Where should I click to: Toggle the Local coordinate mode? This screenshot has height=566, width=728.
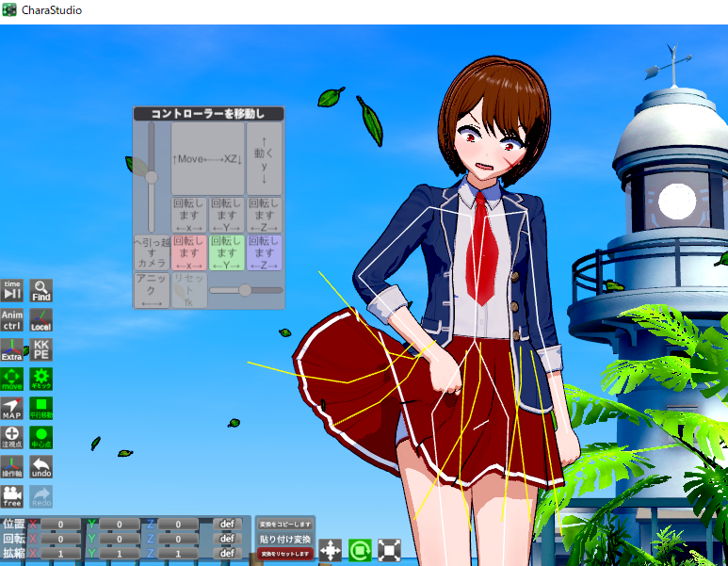pyautogui.click(x=40, y=319)
